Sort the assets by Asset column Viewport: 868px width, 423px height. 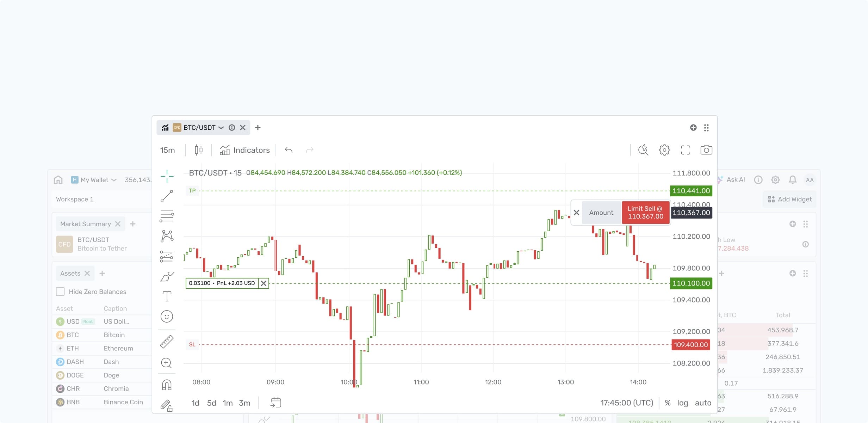coord(64,308)
